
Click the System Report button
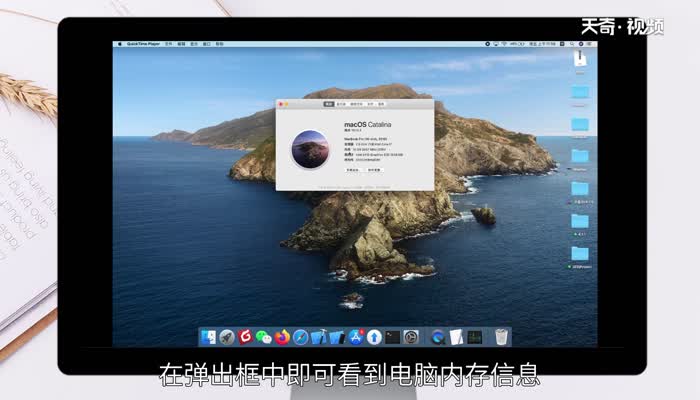(353, 170)
